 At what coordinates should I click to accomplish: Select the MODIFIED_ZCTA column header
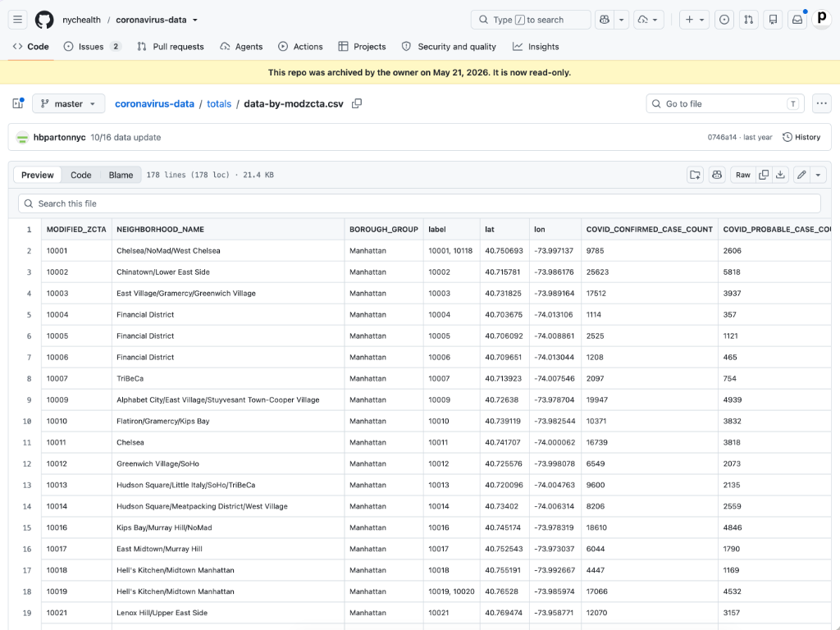tap(76, 230)
